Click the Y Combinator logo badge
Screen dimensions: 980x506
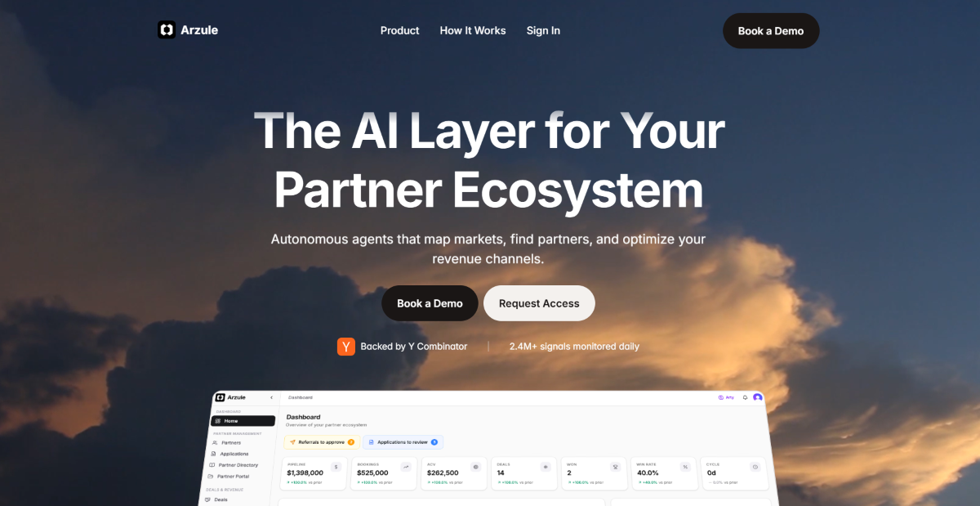[346, 347]
